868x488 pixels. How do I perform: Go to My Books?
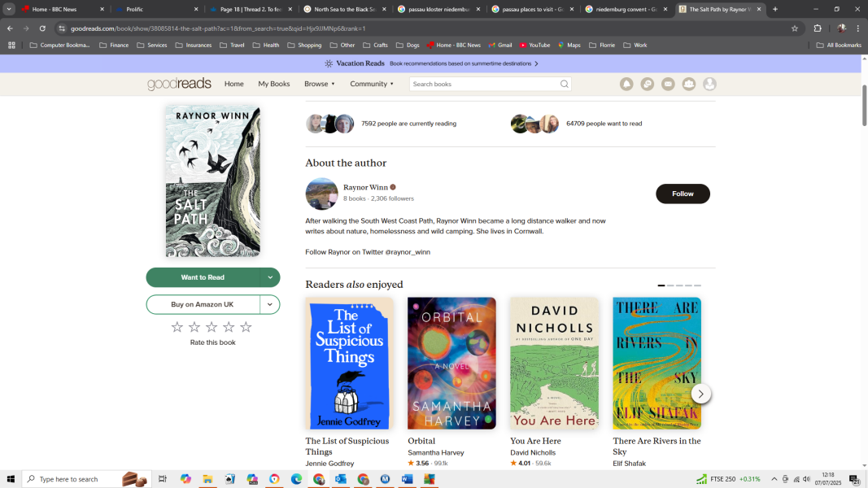click(274, 84)
